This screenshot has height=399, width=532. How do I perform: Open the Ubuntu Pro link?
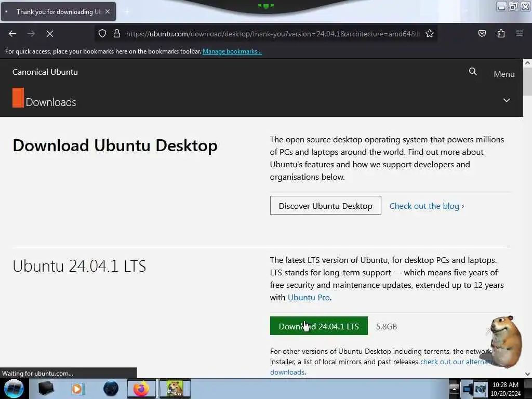point(309,297)
